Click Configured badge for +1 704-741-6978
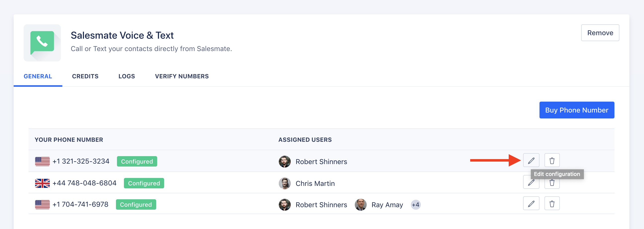Screen dimensions: 644x229 [136, 204]
